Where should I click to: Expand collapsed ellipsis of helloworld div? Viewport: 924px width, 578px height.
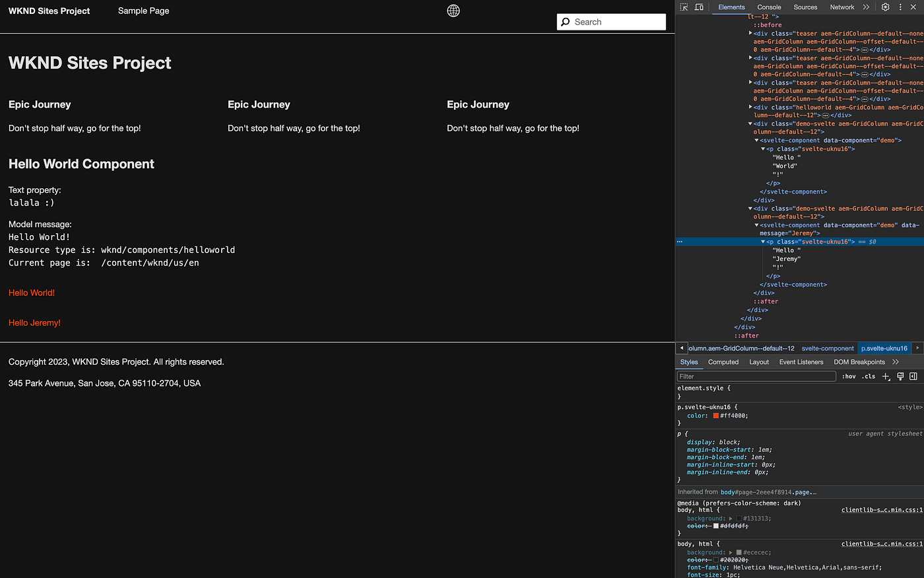click(825, 116)
